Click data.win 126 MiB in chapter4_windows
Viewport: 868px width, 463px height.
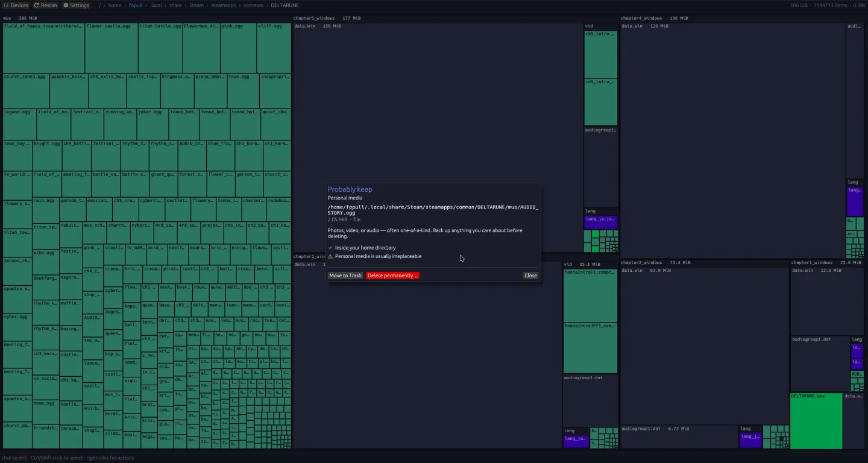[x=733, y=140]
